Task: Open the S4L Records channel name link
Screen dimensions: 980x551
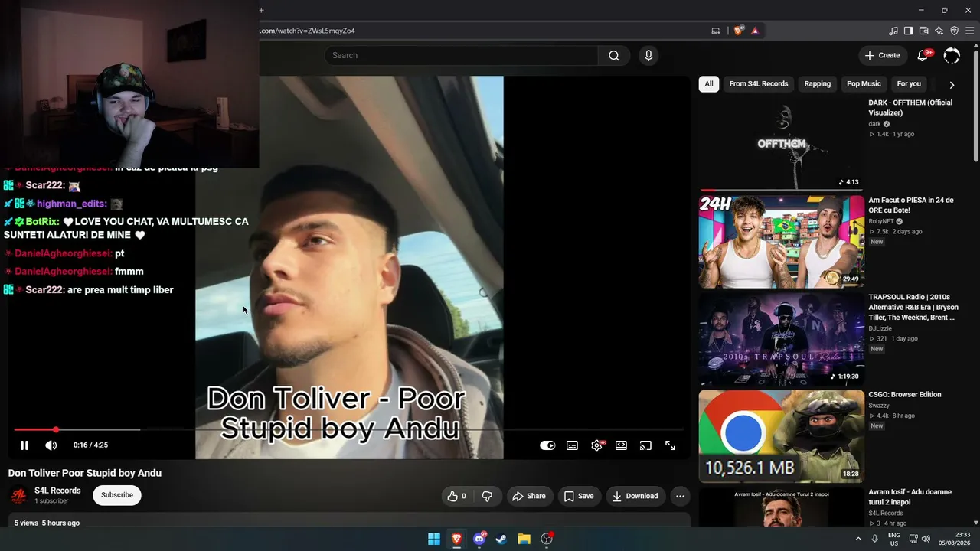Action: click(x=57, y=491)
